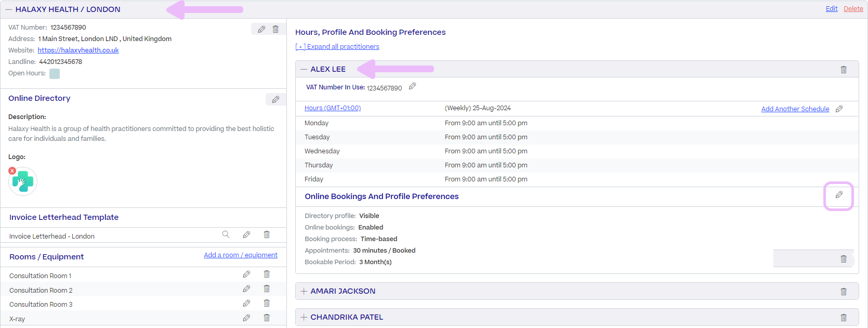The height and width of the screenshot is (328, 868).
Task: Remove Chandrika Patel from this location
Action: click(x=844, y=318)
